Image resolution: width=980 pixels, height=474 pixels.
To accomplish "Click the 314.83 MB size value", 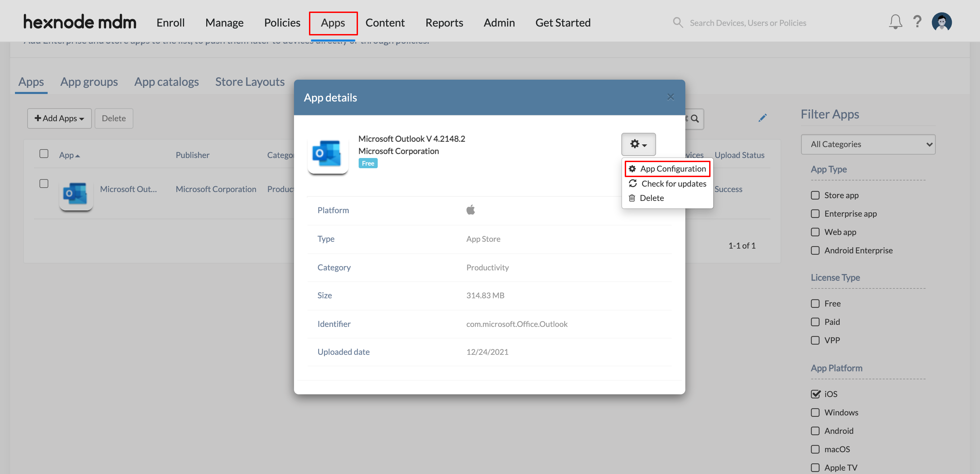I will (x=485, y=296).
